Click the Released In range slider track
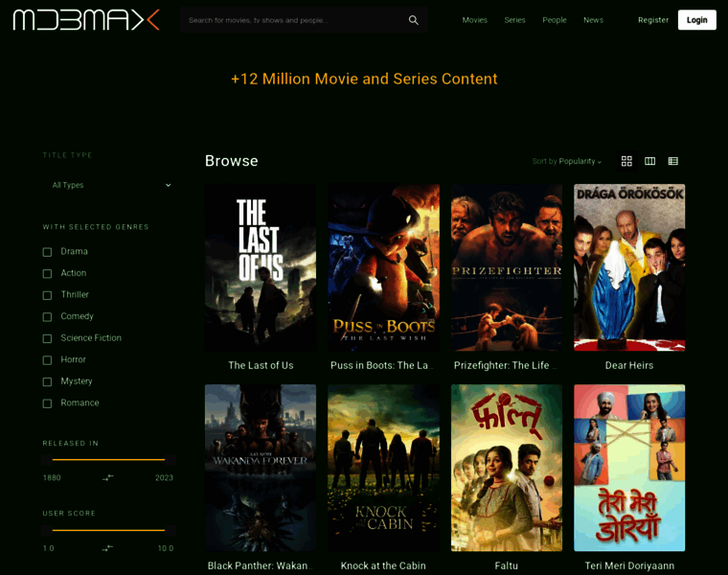The image size is (728, 575). 108,459
